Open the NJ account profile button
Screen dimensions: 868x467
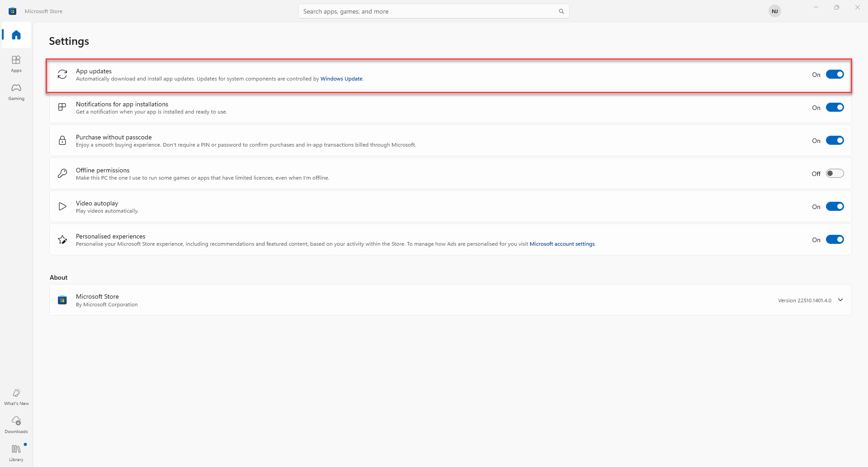point(775,11)
